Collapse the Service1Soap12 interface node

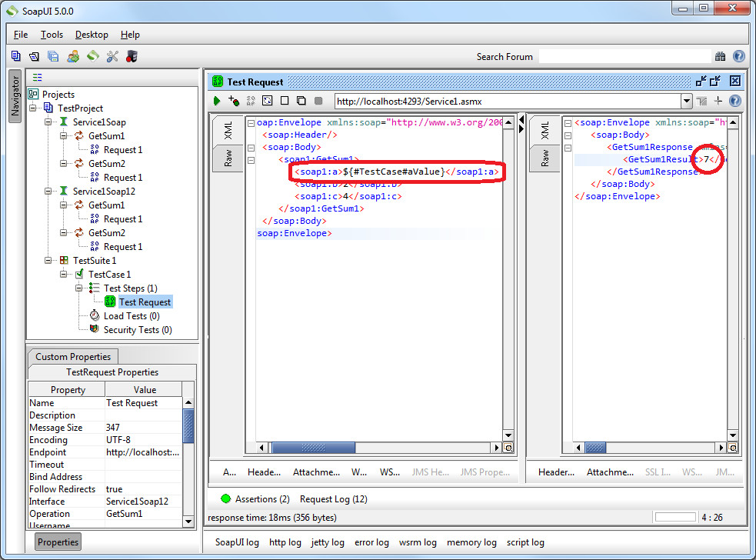point(48,191)
